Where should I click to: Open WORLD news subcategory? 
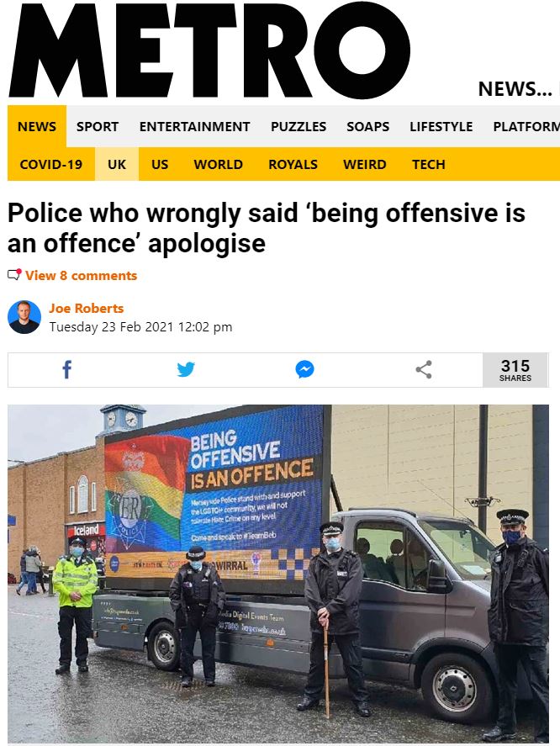[x=219, y=164]
